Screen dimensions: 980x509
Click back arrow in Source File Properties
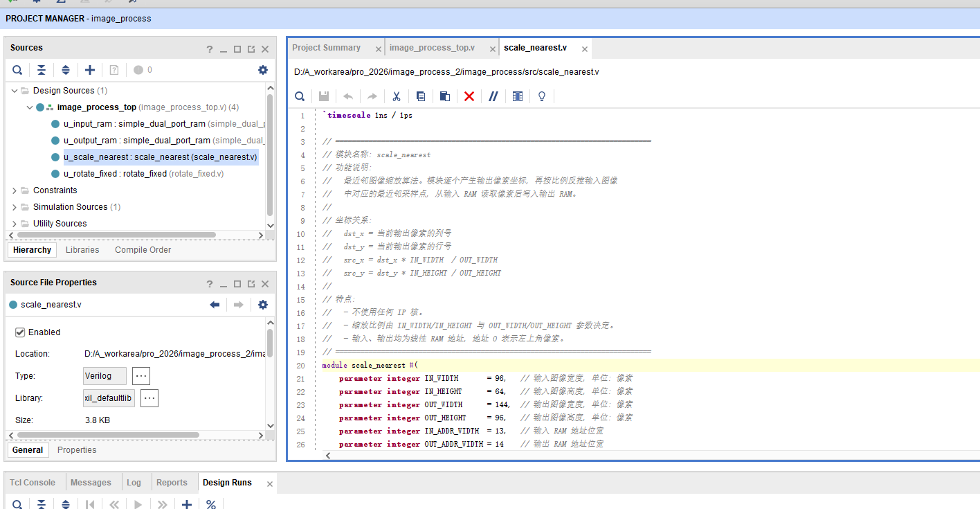pos(215,305)
